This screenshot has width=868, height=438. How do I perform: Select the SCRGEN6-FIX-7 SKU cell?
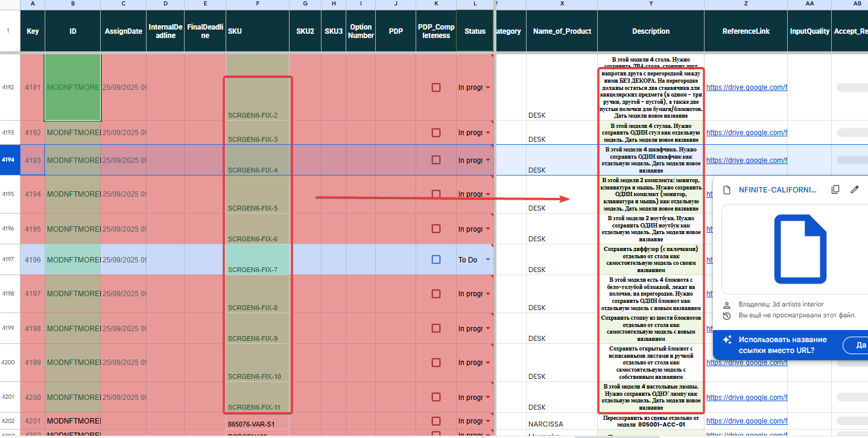tap(258, 259)
